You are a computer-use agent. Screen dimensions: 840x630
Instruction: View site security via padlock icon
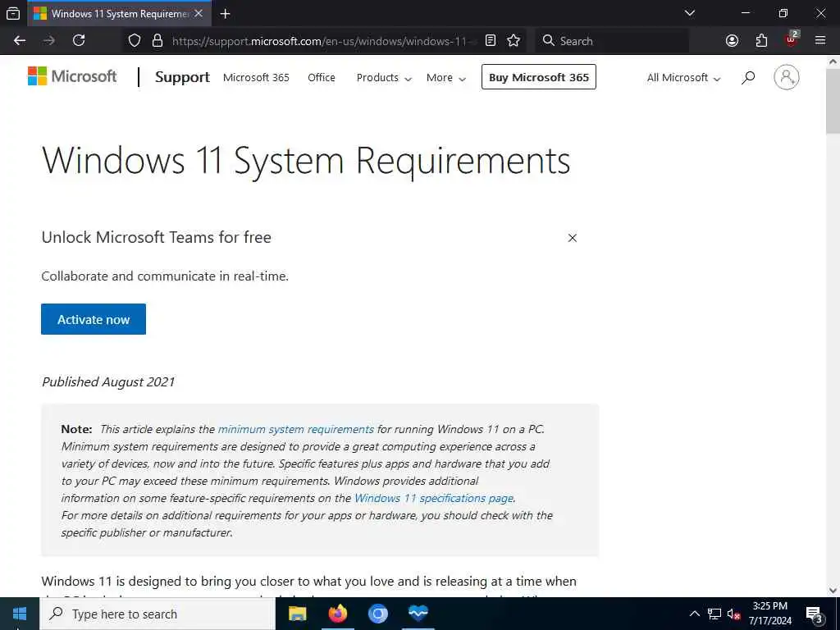tap(157, 41)
